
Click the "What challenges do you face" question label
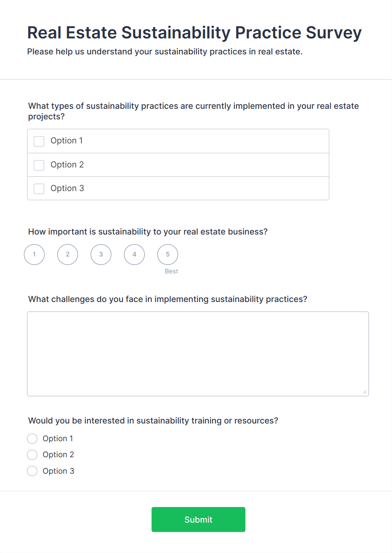click(x=167, y=299)
